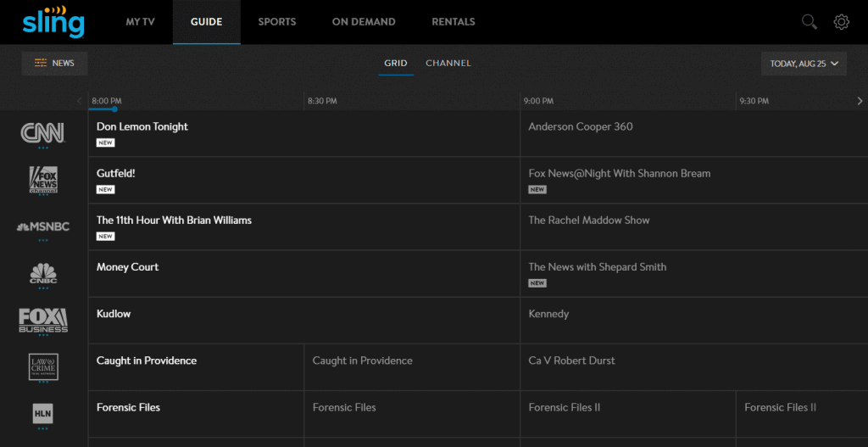This screenshot has height=447, width=868.
Task: Open 8:30 PM Caught in Providence
Action: 412,367
